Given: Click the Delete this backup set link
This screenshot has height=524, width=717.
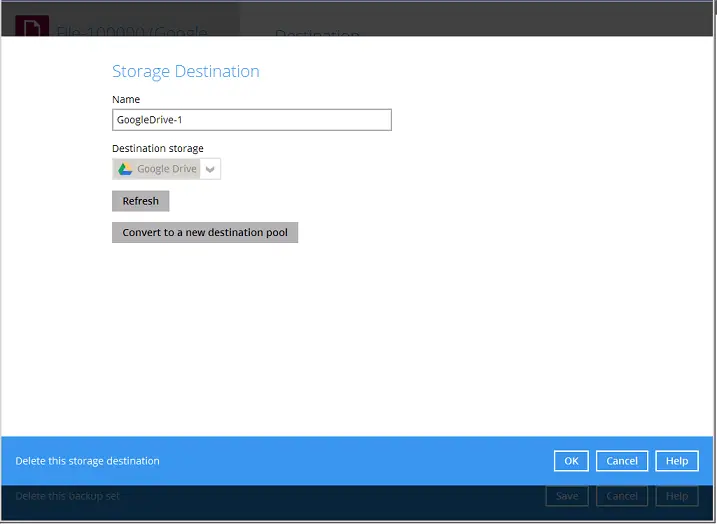Looking at the screenshot, I should (68, 496).
